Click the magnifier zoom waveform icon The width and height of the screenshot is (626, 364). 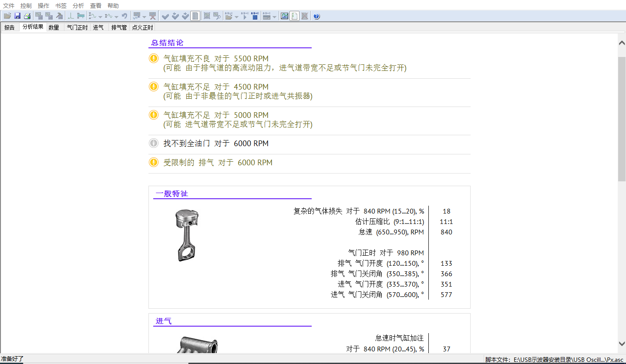pyautogui.click(x=217, y=16)
